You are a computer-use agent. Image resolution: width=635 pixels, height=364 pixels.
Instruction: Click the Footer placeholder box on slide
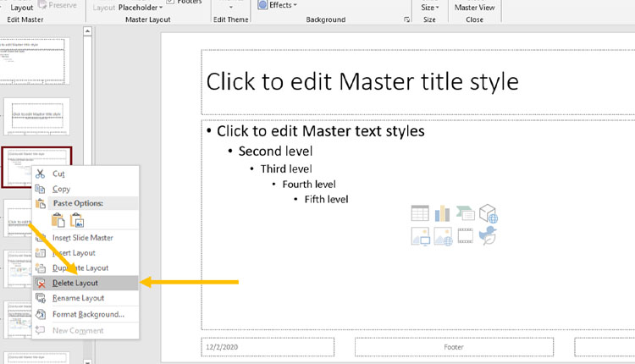454,347
